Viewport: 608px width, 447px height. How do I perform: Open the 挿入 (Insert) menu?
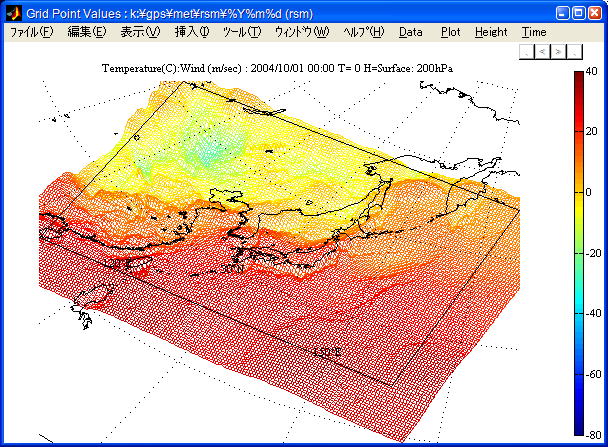(x=192, y=32)
